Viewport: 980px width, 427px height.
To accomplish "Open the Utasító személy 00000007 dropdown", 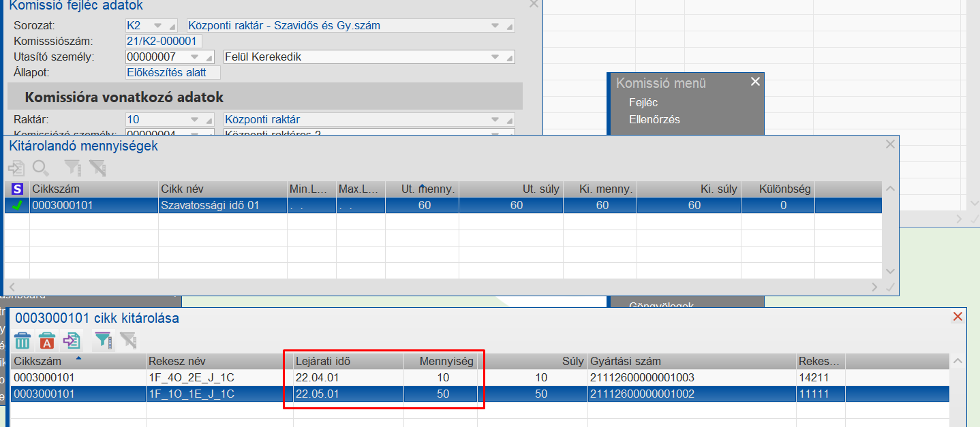I will pyautogui.click(x=195, y=57).
